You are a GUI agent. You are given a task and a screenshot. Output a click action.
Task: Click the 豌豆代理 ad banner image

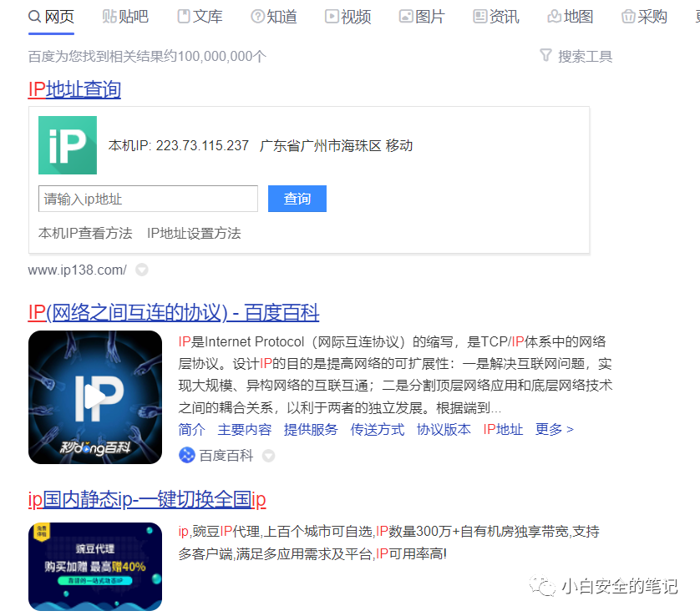(x=95, y=567)
